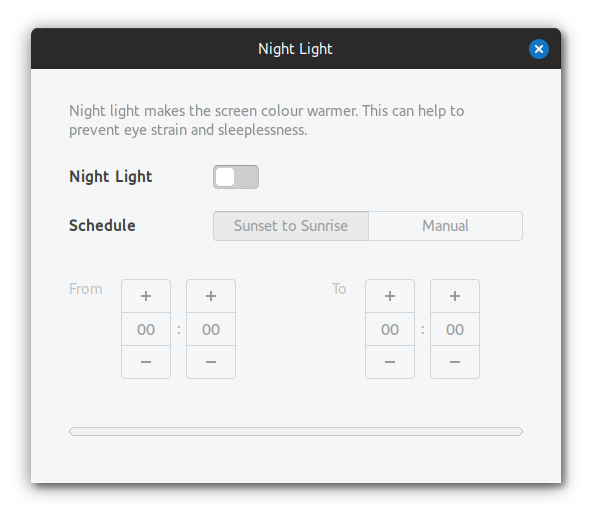Close the Night Light dialog
This screenshot has height=521, width=596.
coord(539,49)
